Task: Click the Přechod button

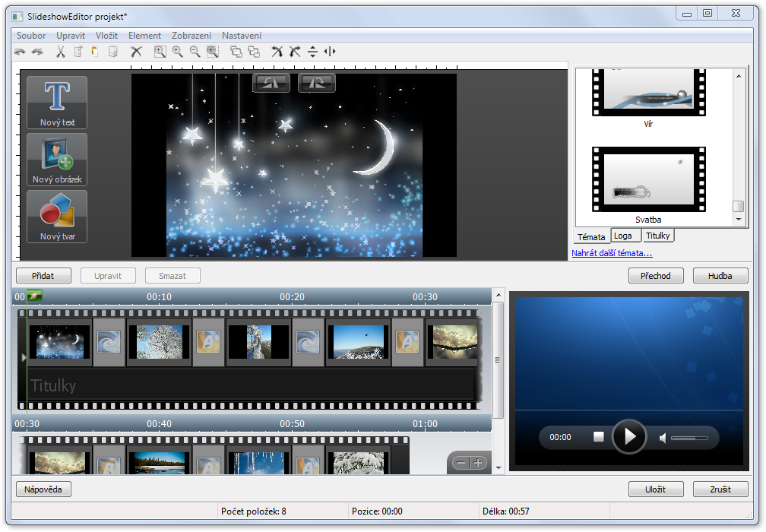Action: (656, 276)
